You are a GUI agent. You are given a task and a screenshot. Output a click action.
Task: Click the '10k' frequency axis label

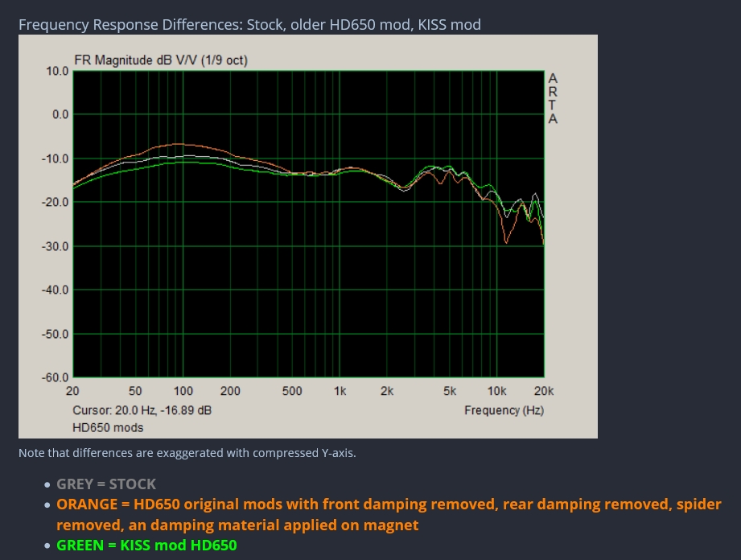(496, 391)
